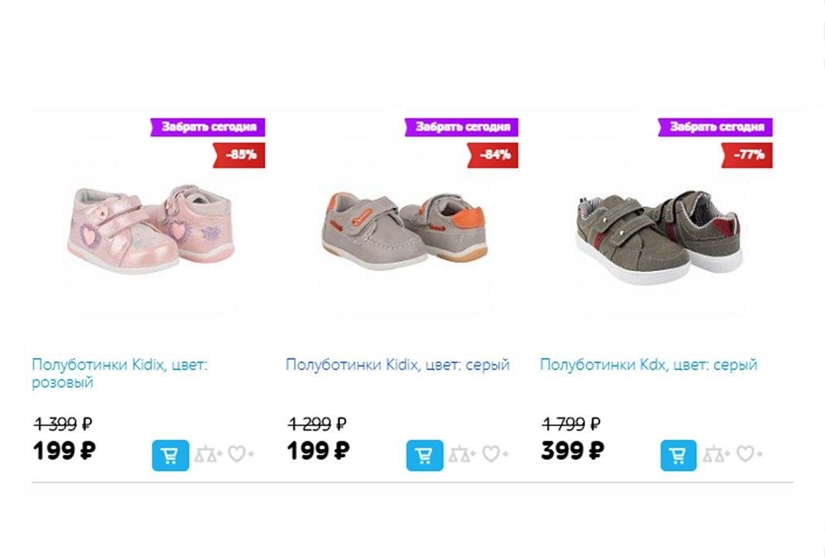Screen dimensions: 825x558
Task: Add gray Kdx shoes to cart
Action: point(678,455)
